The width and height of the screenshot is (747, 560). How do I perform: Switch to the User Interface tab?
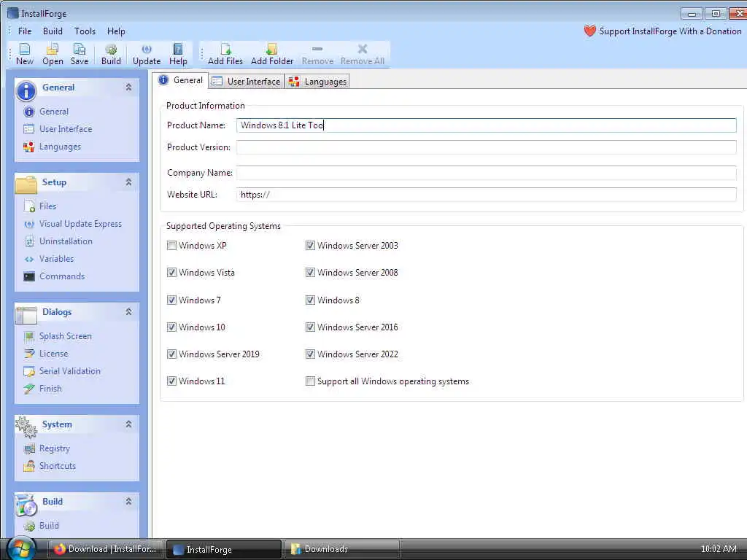pyautogui.click(x=247, y=82)
